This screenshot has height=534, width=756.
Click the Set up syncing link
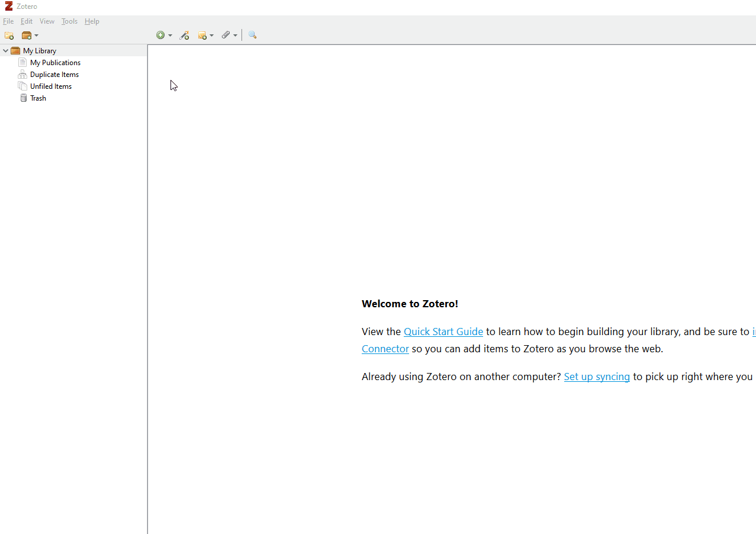pyautogui.click(x=597, y=377)
